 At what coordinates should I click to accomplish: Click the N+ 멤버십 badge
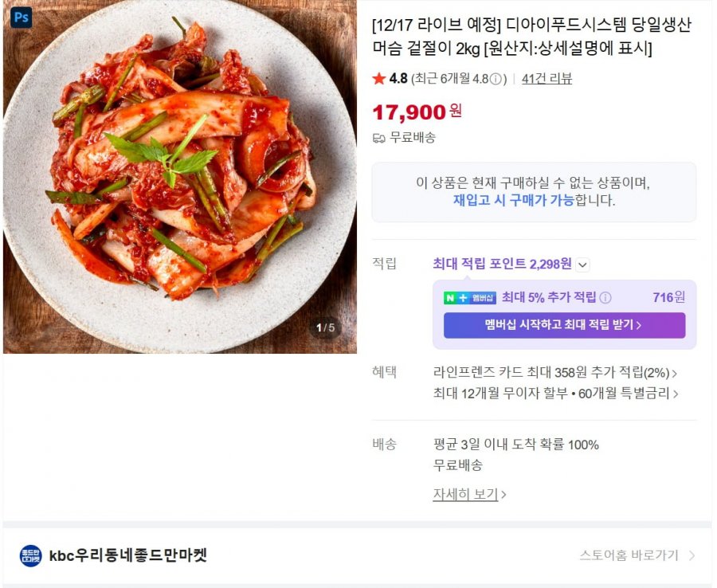(469, 298)
